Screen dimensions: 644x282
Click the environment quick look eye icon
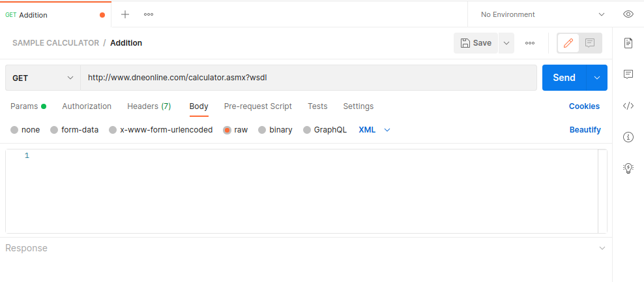[628, 14]
